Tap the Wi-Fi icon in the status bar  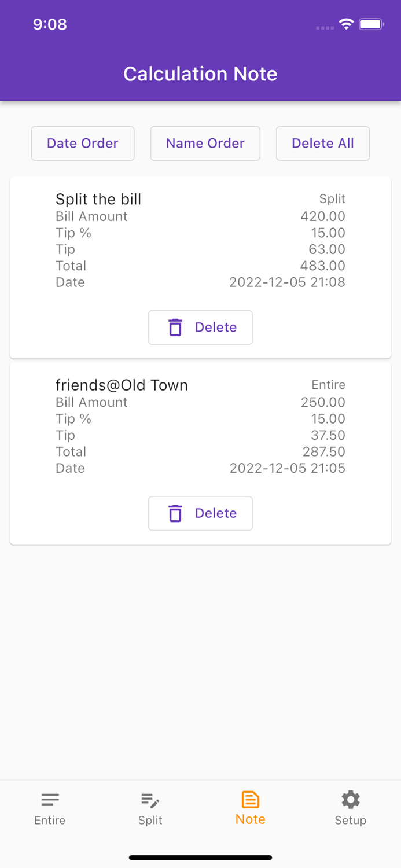tap(345, 24)
